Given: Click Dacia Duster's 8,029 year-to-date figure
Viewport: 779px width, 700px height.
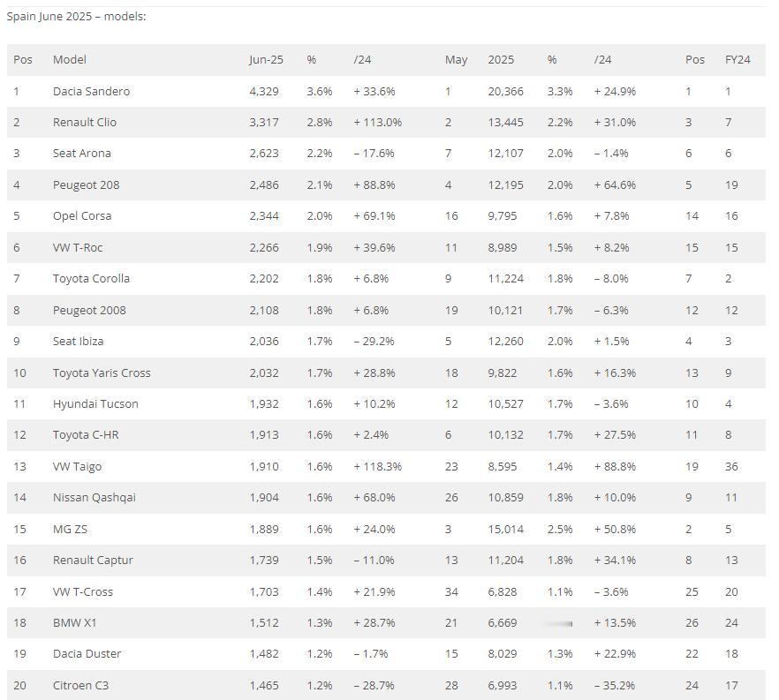Looking at the screenshot, I should point(503,654).
